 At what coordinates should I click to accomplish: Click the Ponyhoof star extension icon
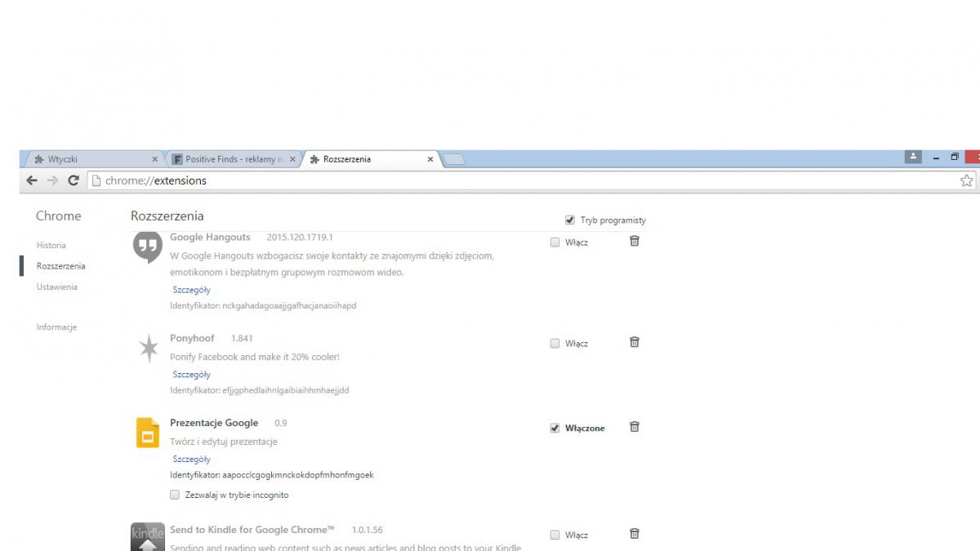(x=148, y=349)
